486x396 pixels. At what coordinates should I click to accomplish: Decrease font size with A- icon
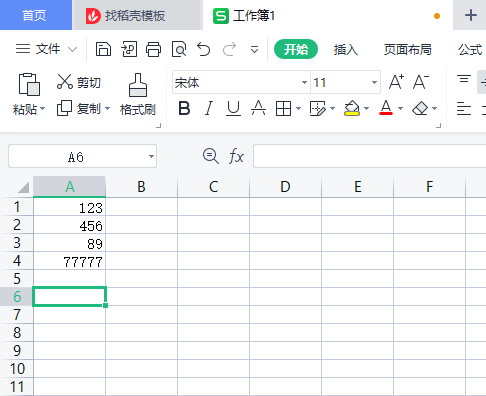click(x=421, y=82)
